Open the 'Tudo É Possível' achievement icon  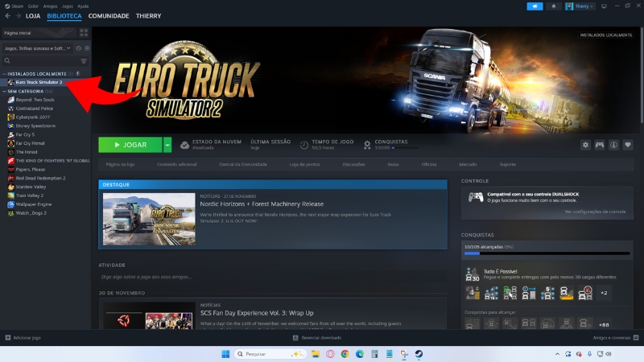[473, 274]
